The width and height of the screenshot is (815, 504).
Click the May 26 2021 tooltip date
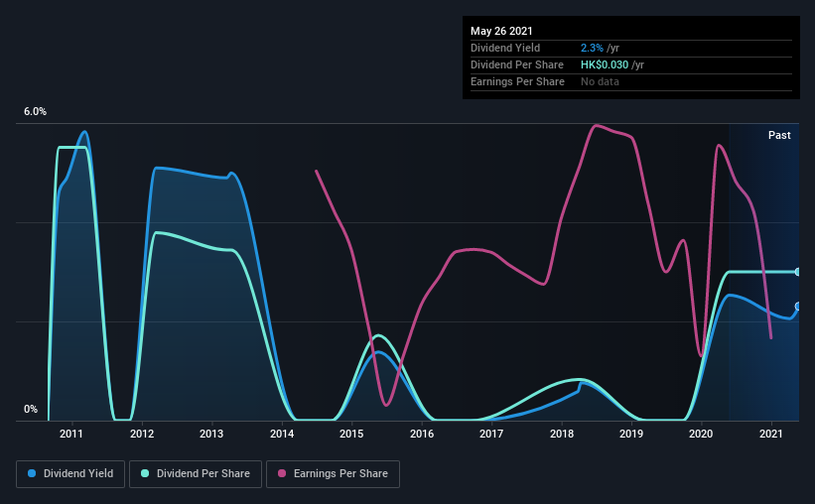(x=501, y=31)
